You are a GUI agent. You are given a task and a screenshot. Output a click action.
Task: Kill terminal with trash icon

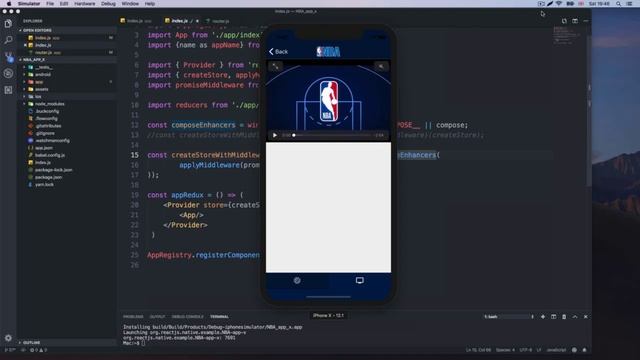(564, 317)
